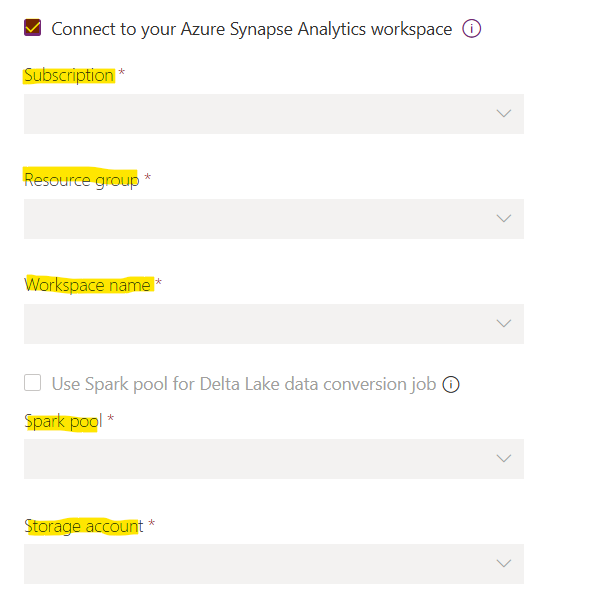Click the chevron arrow in Storage account box

tap(504, 563)
